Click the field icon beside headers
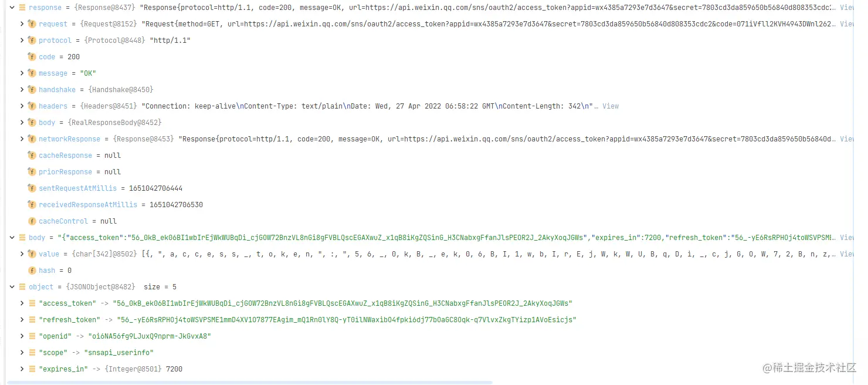This screenshot has height=385, width=868. (x=32, y=106)
